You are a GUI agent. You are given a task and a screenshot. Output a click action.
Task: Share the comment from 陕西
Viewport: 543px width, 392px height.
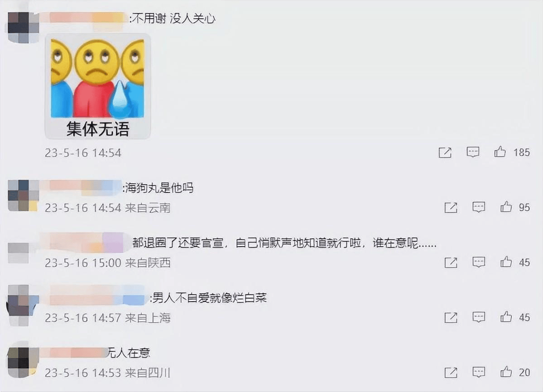pyautogui.click(x=451, y=263)
